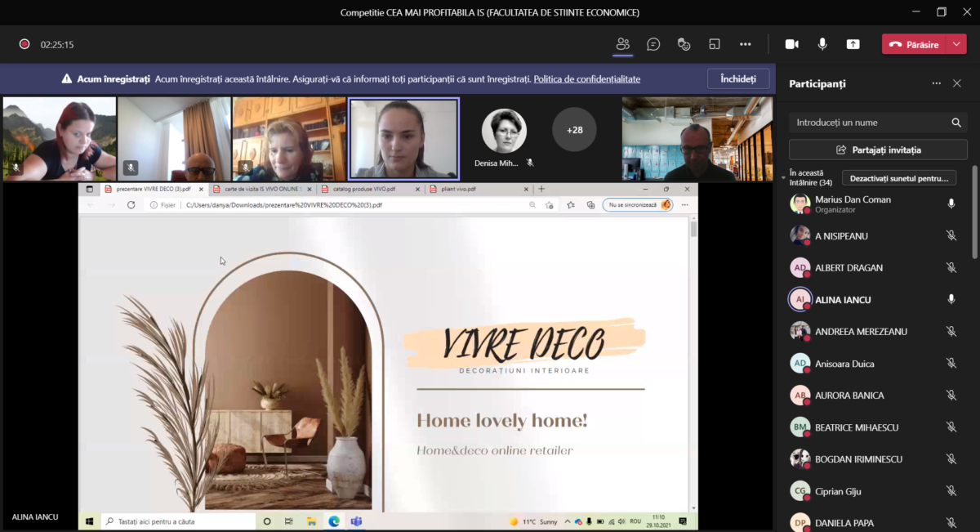Open more actions ellipsis in meeting toolbar
980x532 pixels.
[745, 44]
